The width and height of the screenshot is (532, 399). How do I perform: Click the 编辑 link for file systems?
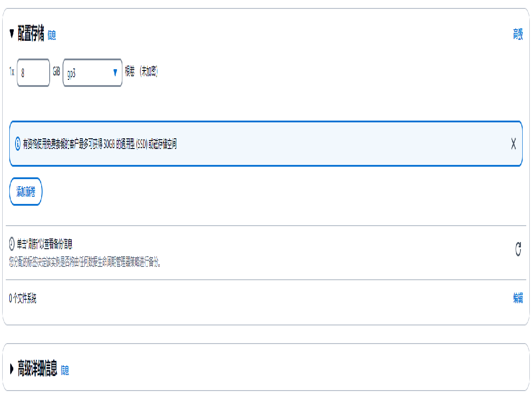[x=518, y=298]
